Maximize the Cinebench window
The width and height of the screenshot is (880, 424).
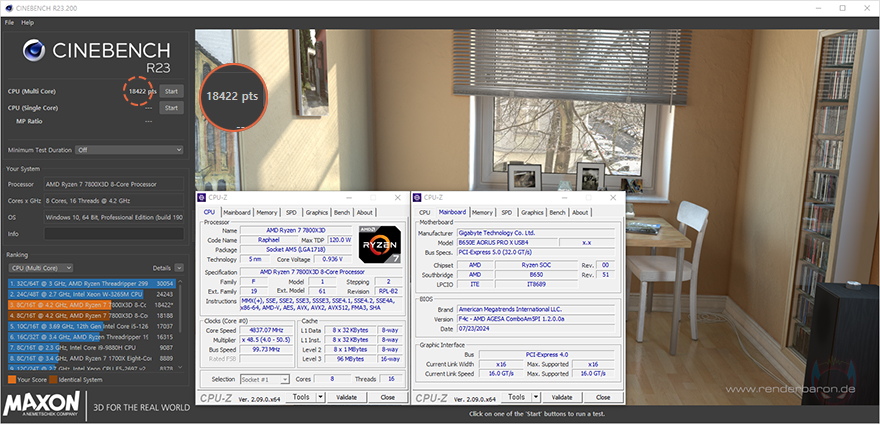842,8
